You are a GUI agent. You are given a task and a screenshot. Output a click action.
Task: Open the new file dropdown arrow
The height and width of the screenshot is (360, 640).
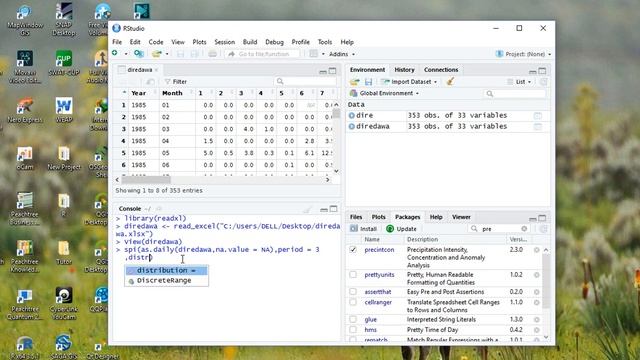pos(126,54)
